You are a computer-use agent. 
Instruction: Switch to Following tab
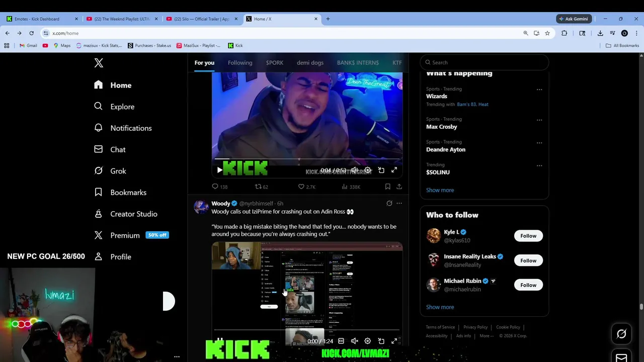coord(240,63)
